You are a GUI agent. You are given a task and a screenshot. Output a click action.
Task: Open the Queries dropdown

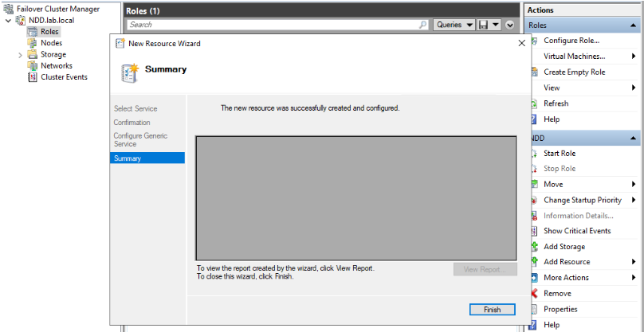[x=454, y=25]
